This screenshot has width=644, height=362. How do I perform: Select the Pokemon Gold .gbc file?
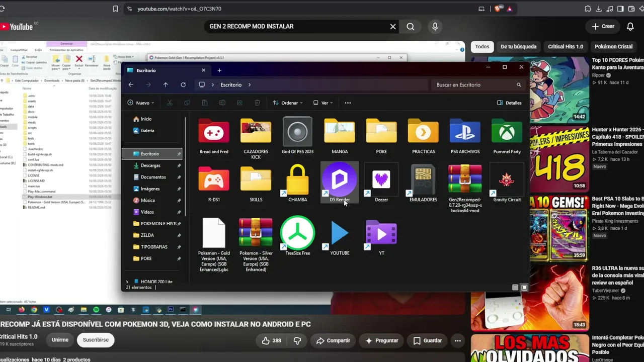214,245
